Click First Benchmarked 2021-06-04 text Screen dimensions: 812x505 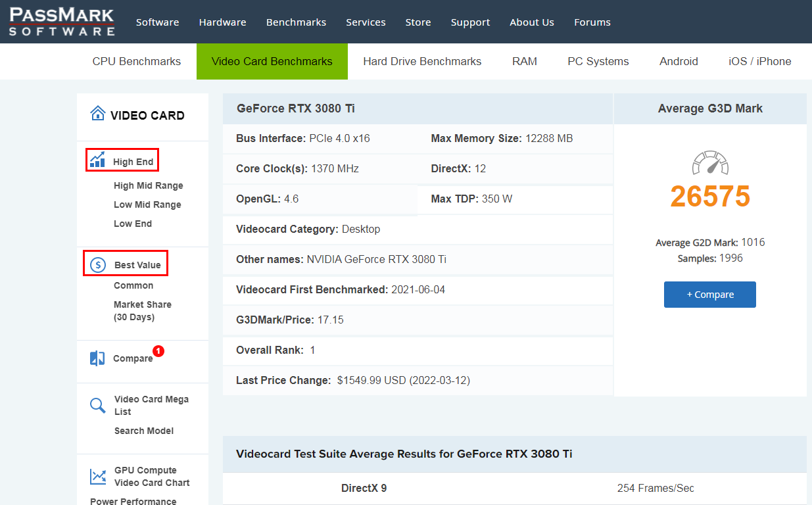341,289
